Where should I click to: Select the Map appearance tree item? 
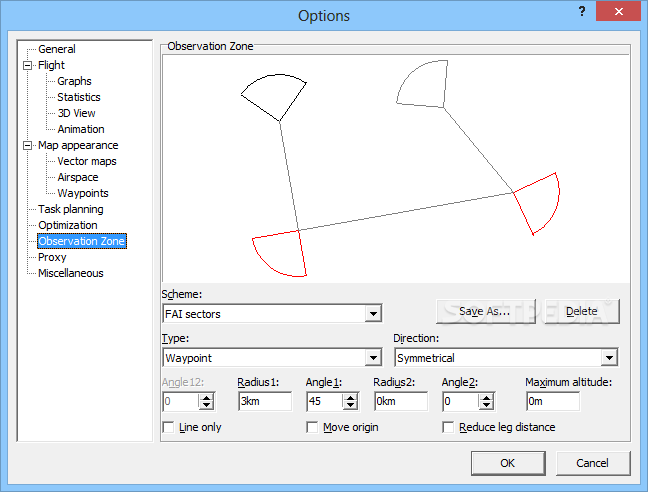coord(78,145)
